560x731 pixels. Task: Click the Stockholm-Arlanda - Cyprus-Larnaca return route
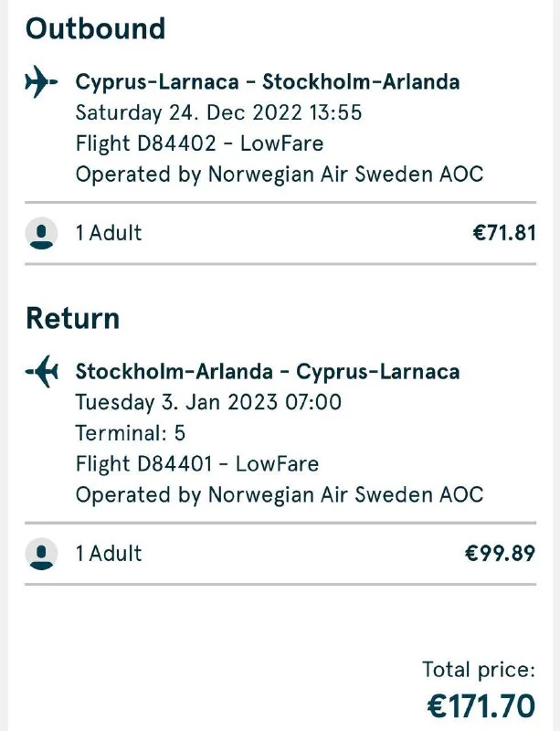coord(267,372)
